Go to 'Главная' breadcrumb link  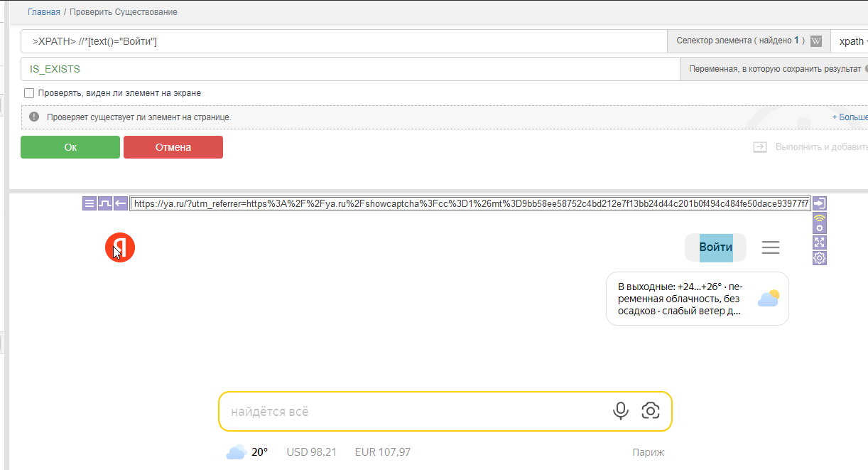(44, 12)
